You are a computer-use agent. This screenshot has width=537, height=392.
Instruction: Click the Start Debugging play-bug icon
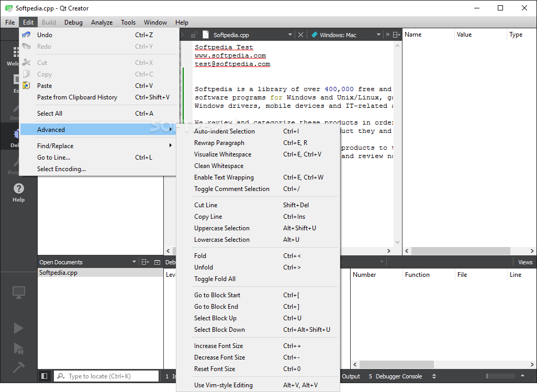[18, 348]
